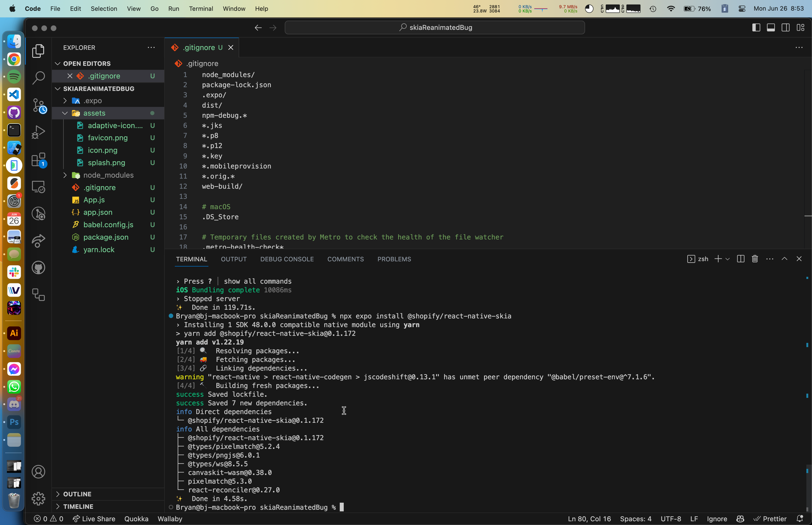The width and height of the screenshot is (812, 525).
Task: Open the Manage settings gear
Action: click(38, 499)
